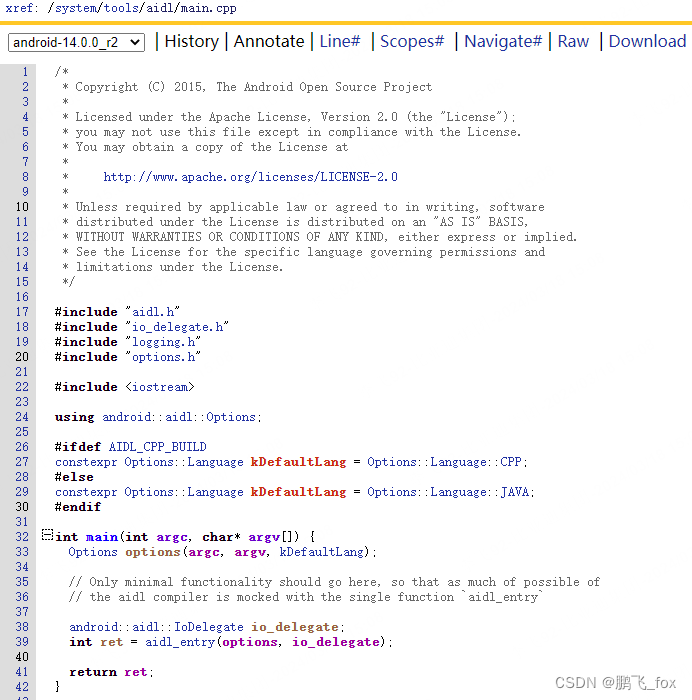Click kDefaultLang argument on line 33
Viewport: 692px width, 700px height.
(321, 552)
